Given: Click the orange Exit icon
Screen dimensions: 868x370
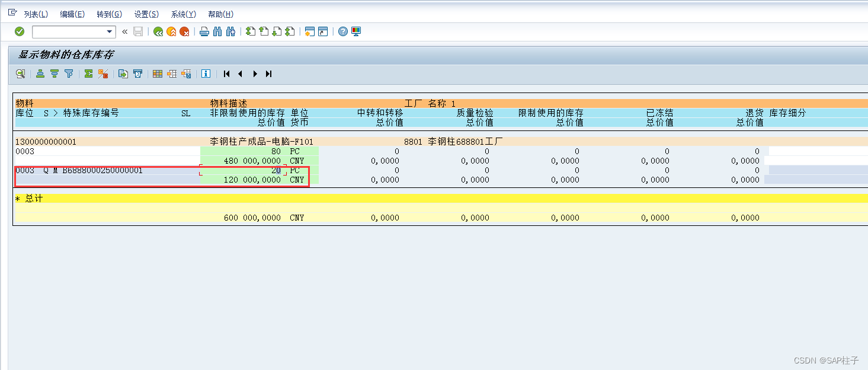Looking at the screenshot, I should 171,31.
